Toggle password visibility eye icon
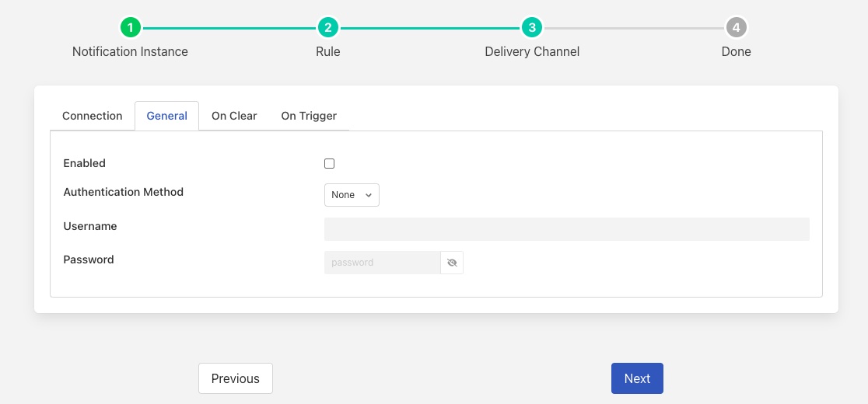Screen dimensions: 868x404 click(452, 263)
